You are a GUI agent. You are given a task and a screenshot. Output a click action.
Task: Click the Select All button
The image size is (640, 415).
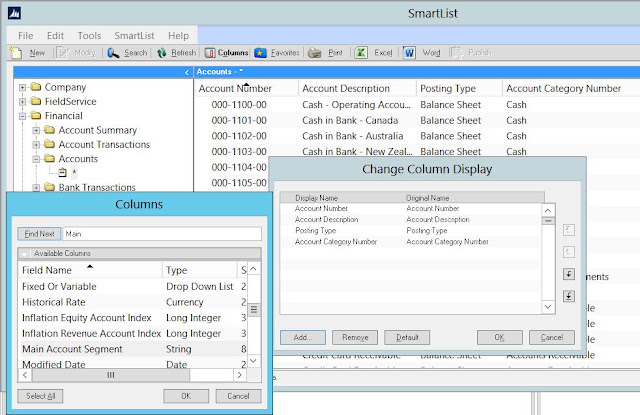(40, 396)
